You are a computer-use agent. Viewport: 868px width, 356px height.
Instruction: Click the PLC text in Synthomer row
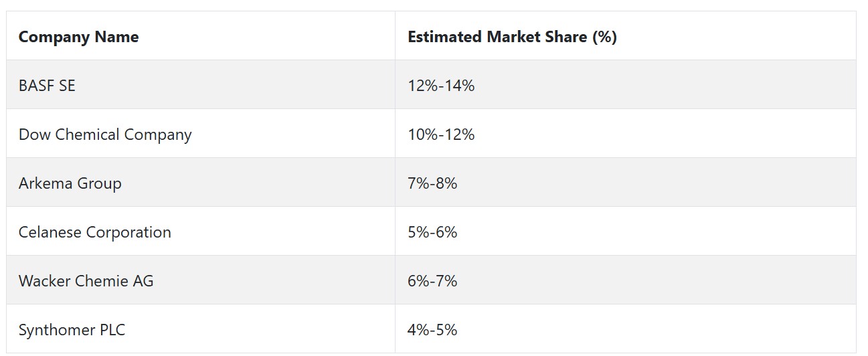112,330
